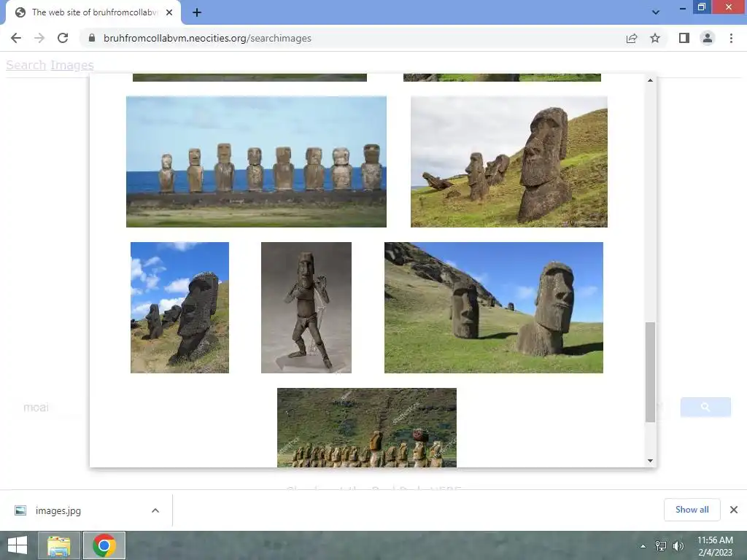Image resolution: width=747 pixels, height=560 pixels.
Task: Show hidden system tray icons
Action: coord(643,546)
